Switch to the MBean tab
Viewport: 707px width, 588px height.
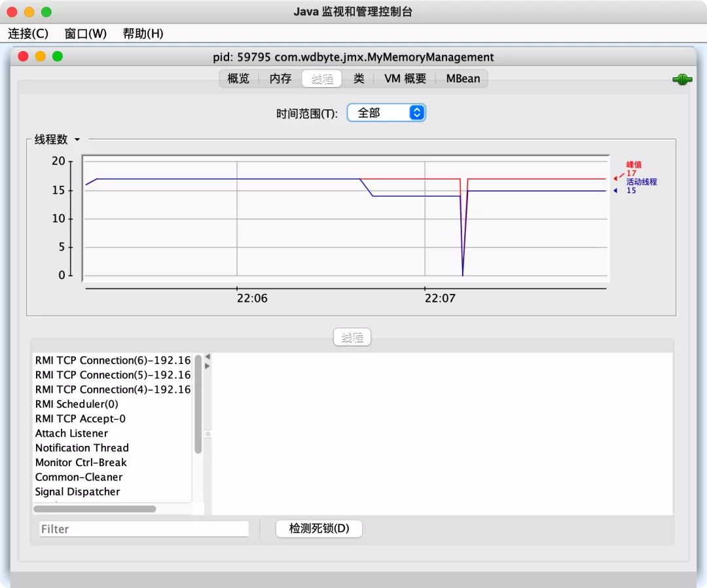click(x=463, y=79)
